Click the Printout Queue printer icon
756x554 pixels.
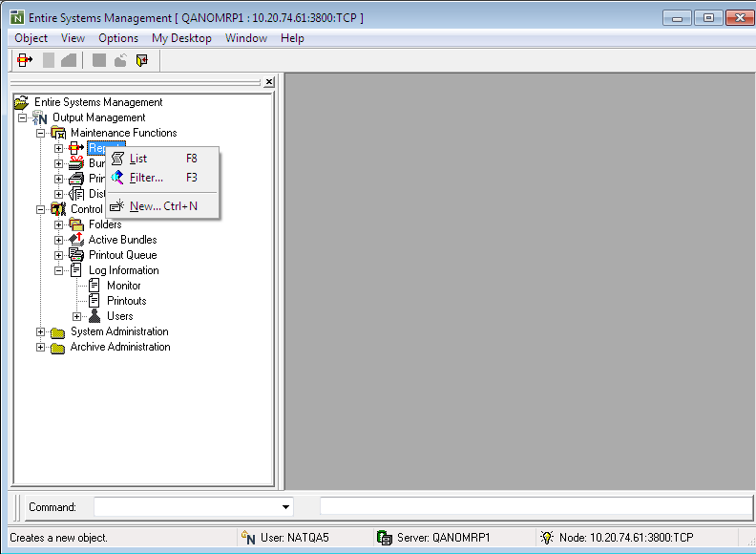[x=76, y=255]
